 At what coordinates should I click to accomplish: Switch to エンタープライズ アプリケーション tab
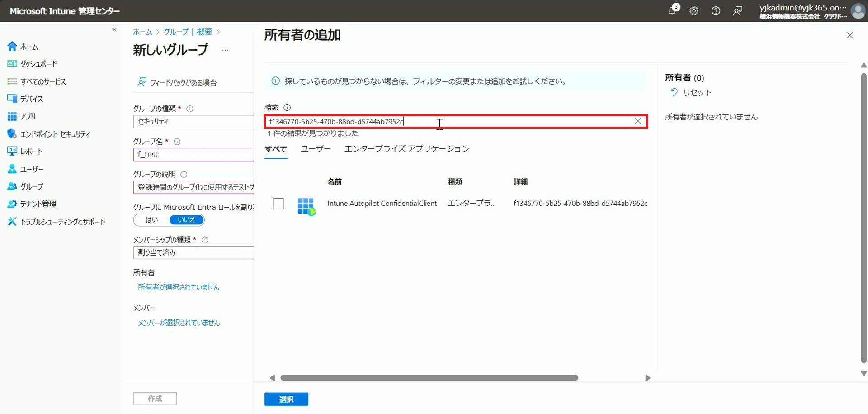tap(407, 148)
